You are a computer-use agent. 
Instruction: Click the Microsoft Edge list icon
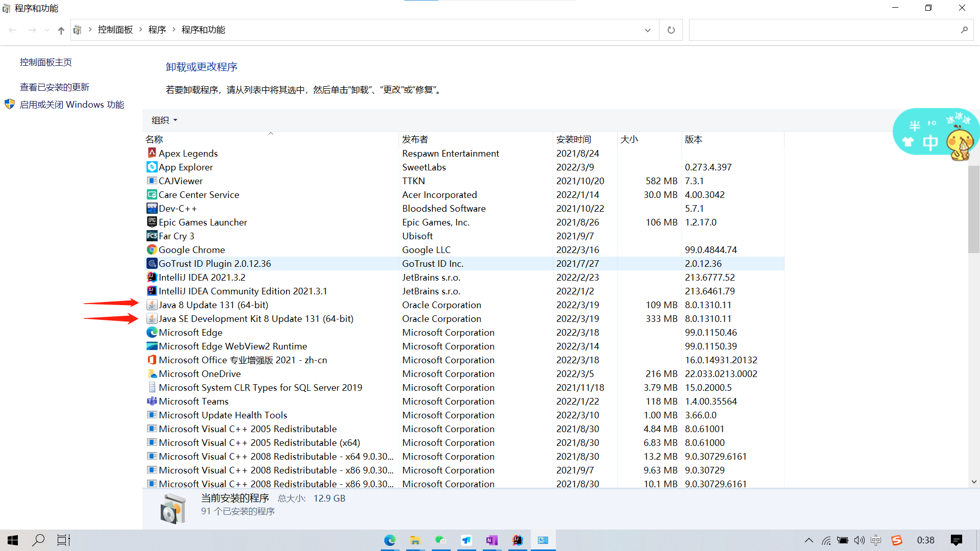[x=152, y=332]
